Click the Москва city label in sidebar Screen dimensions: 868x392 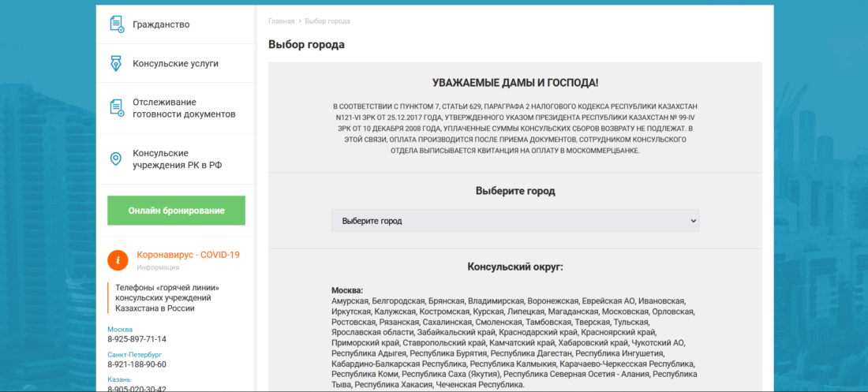[120, 329]
